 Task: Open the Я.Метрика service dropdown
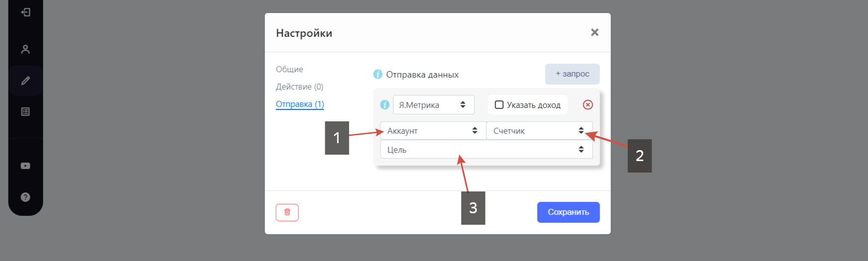click(x=434, y=105)
